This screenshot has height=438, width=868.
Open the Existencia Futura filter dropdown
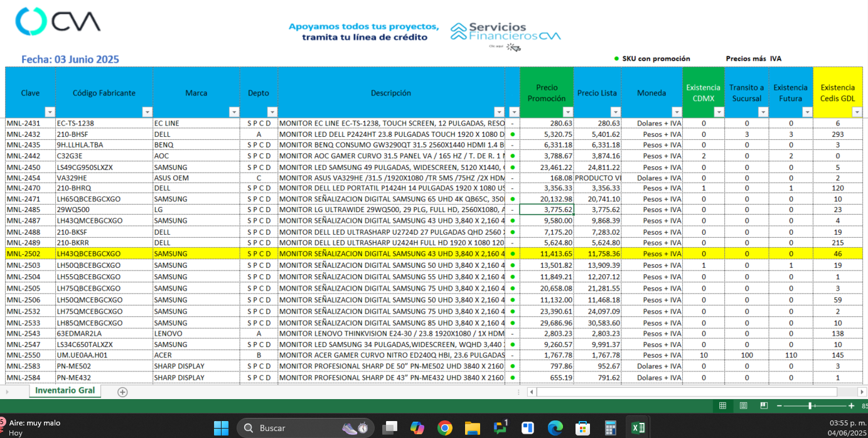point(806,112)
